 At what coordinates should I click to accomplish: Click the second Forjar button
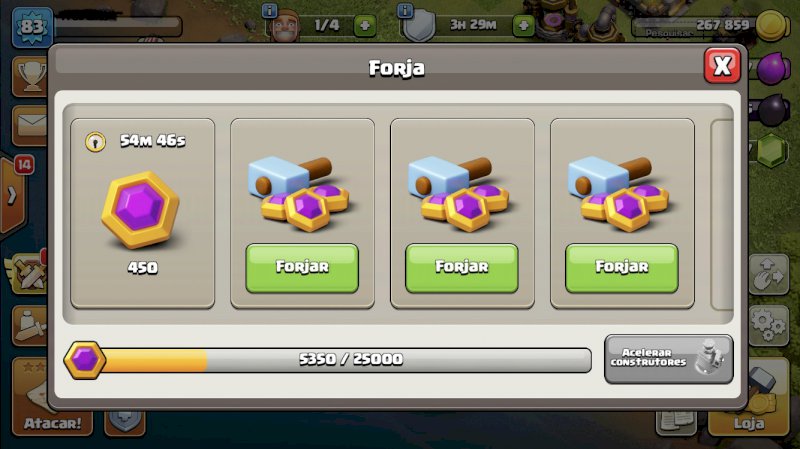click(x=462, y=268)
